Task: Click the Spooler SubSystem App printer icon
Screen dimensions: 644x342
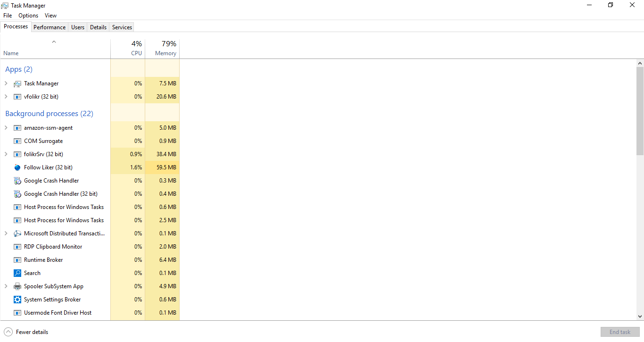Action: point(17,286)
